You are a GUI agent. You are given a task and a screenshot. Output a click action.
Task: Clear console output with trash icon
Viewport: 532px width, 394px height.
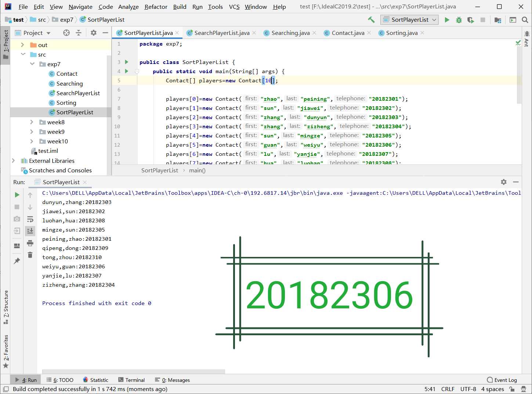pyautogui.click(x=30, y=255)
